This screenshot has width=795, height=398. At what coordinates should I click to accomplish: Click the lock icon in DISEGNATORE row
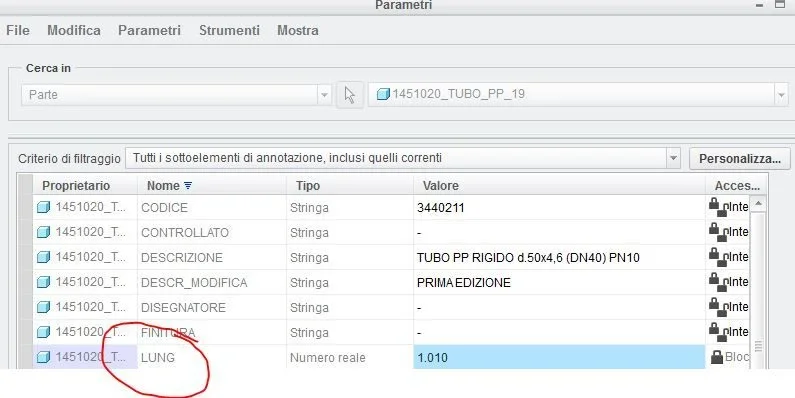[717, 306]
